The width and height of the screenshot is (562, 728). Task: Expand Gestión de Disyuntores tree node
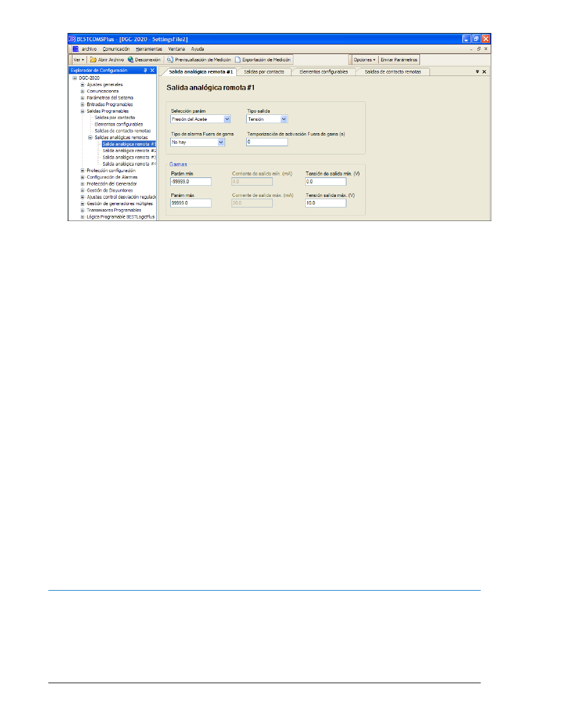tap(82, 190)
